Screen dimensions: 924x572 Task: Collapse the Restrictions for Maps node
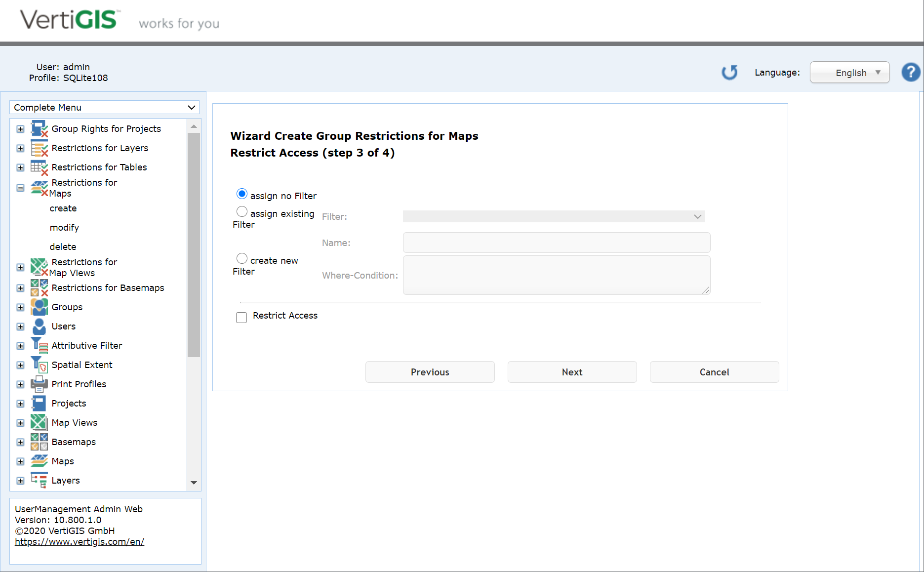[20, 188]
